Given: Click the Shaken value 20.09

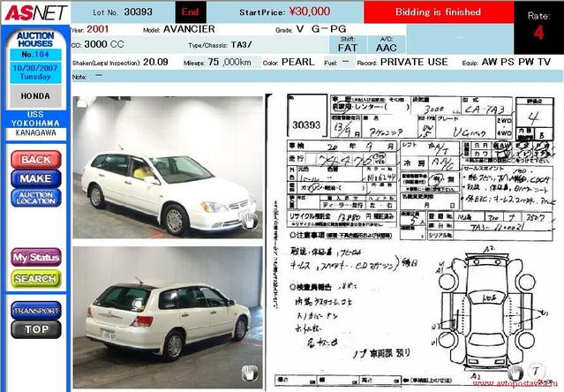Looking at the screenshot, I should [155, 62].
